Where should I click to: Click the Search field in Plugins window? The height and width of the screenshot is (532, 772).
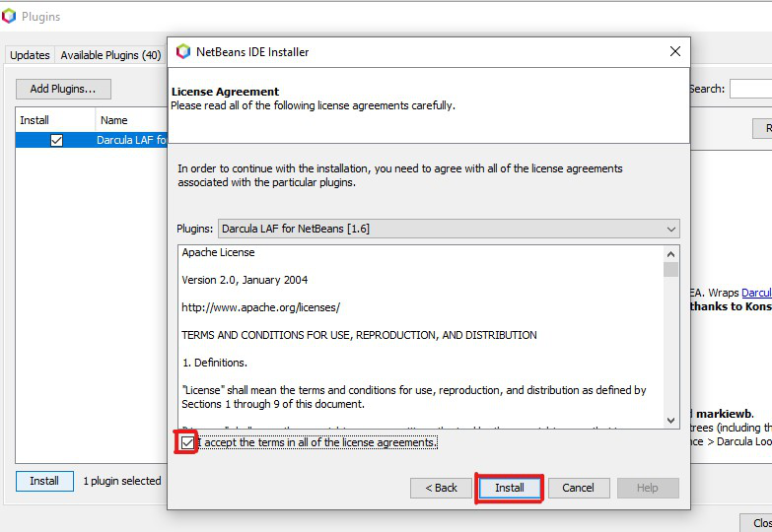tap(751, 89)
